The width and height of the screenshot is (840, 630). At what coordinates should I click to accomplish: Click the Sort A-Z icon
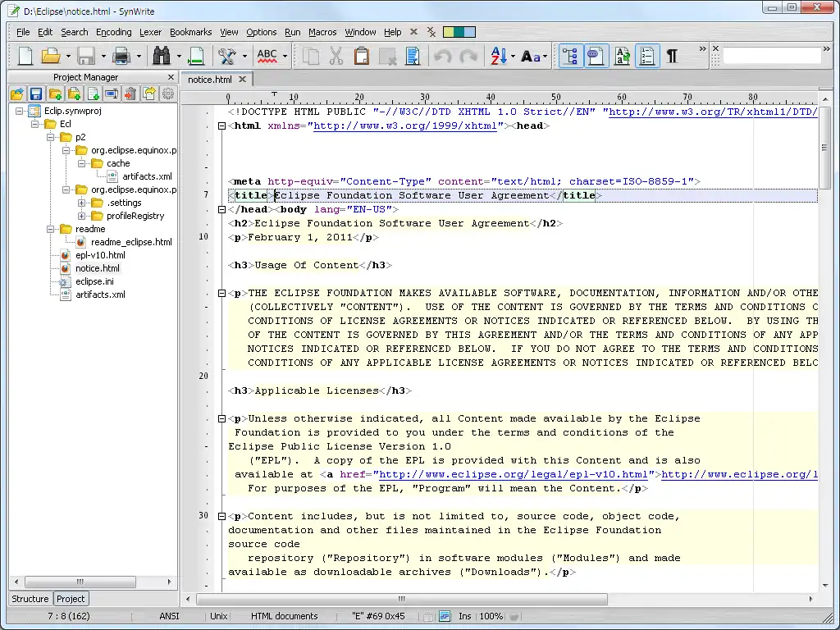[x=499, y=56]
